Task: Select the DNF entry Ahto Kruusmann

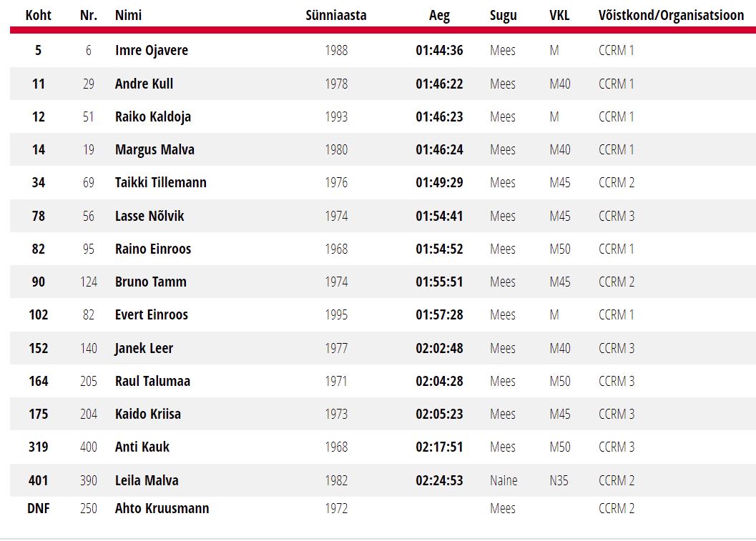Action: [162, 508]
